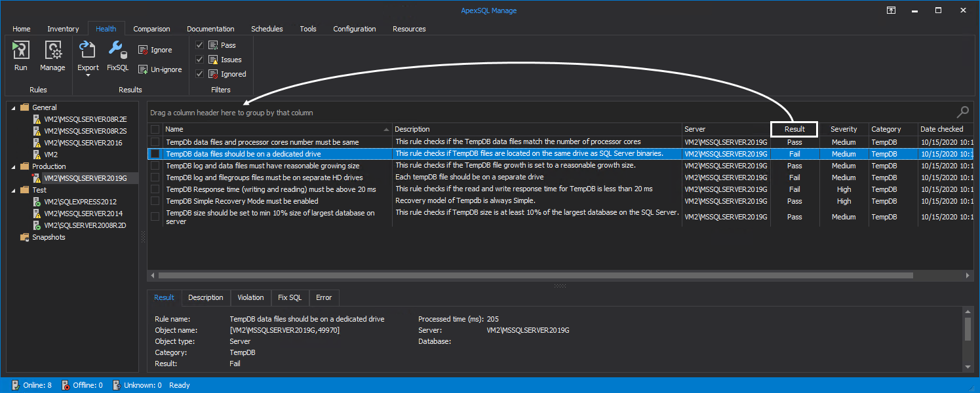Select server VM2\SQLSERVER2008R2D
Image resolution: width=980 pixels, height=393 pixels.
(85, 225)
